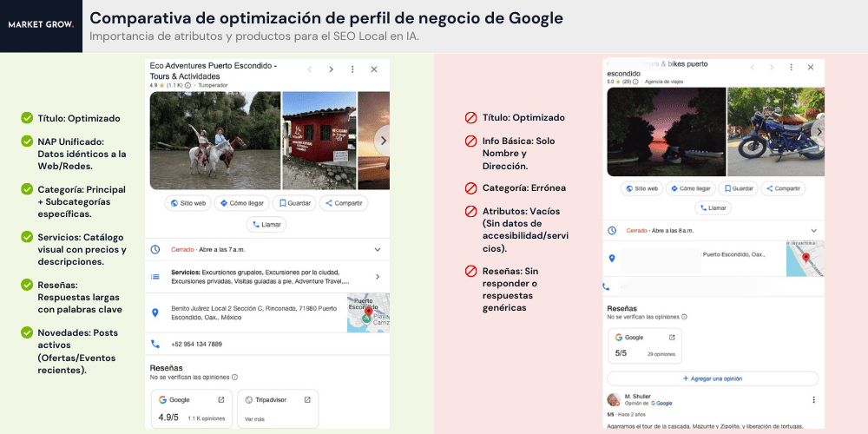Viewport: 868px width, 434px height.
Task: Go to next listing in tours & bikes panel
Action: click(x=772, y=67)
